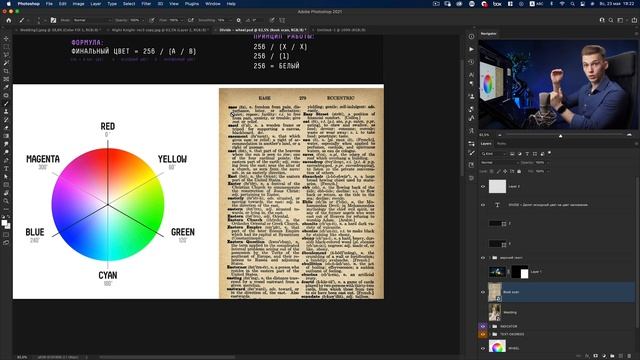Viewport: 640px width, 360px height.
Task: Toggle layer filtering on/off switch
Action: (549, 153)
